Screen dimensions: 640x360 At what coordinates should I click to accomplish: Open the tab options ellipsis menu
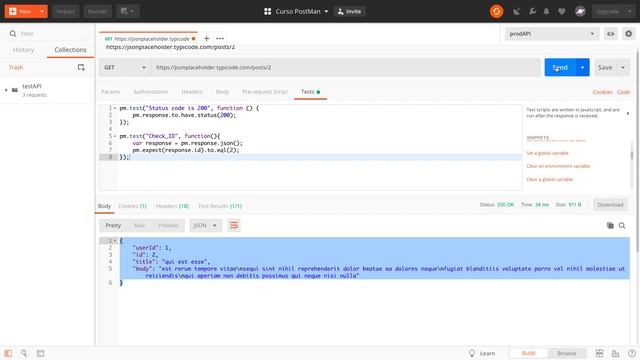click(x=220, y=38)
